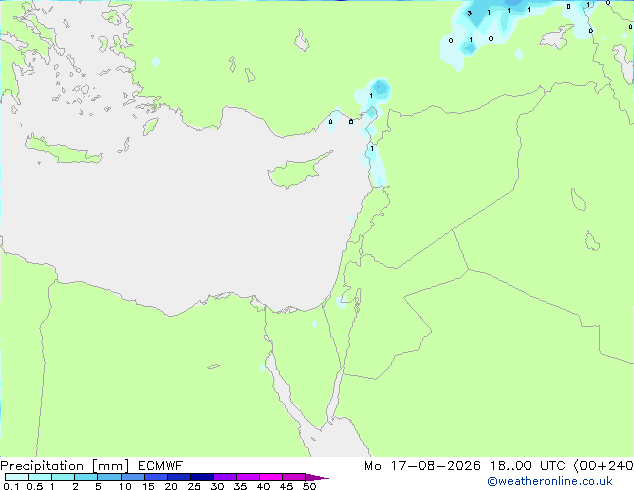Click the legend swatch between 5 and 10
The height and width of the screenshot is (490, 634).
coord(109,477)
